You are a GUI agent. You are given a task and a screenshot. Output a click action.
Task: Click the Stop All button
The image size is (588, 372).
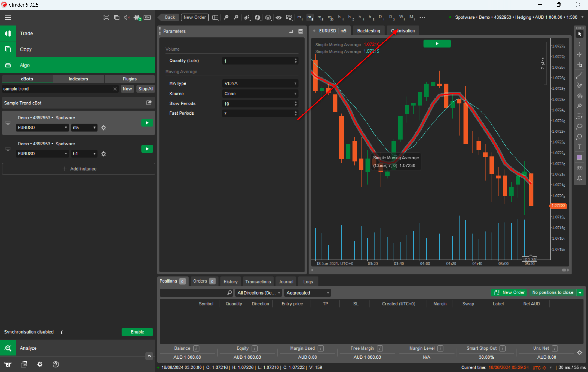[146, 89]
